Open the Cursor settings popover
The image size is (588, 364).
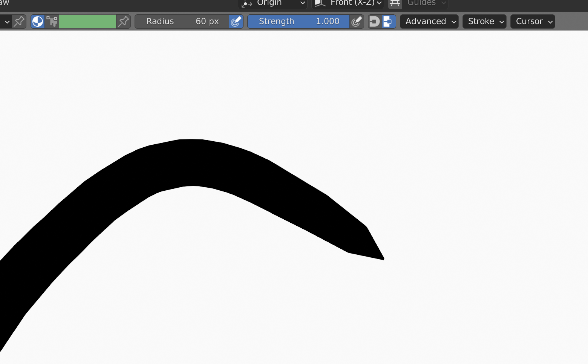(533, 21)
